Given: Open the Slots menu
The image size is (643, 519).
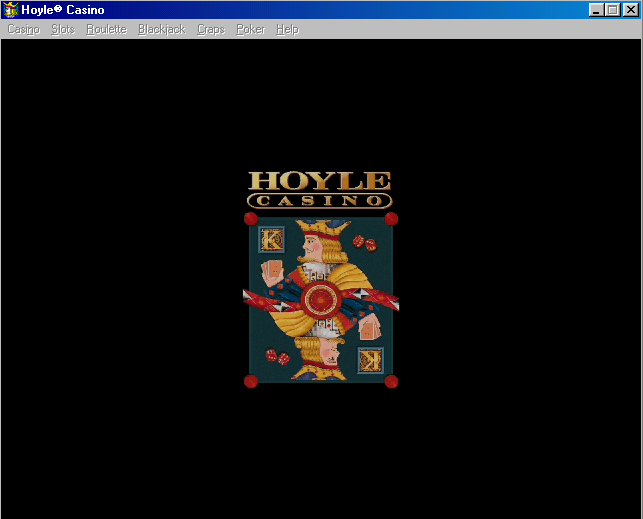Looking at the screenshot, I should tap(63, 30).
